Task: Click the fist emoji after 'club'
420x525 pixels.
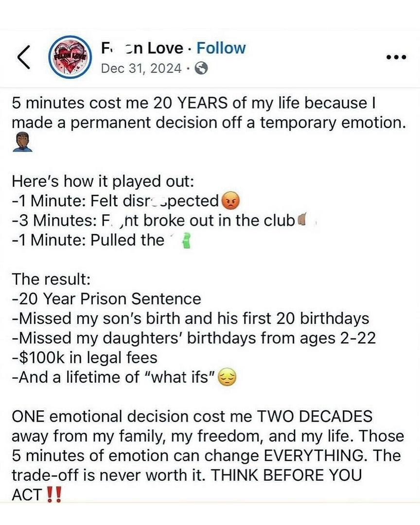Action: [302, 220]
